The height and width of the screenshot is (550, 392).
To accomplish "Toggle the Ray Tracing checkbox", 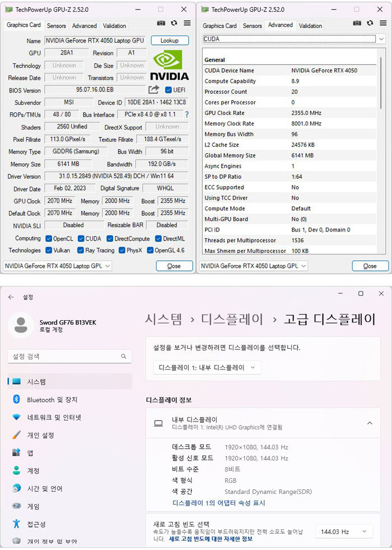I will [81, 250].
